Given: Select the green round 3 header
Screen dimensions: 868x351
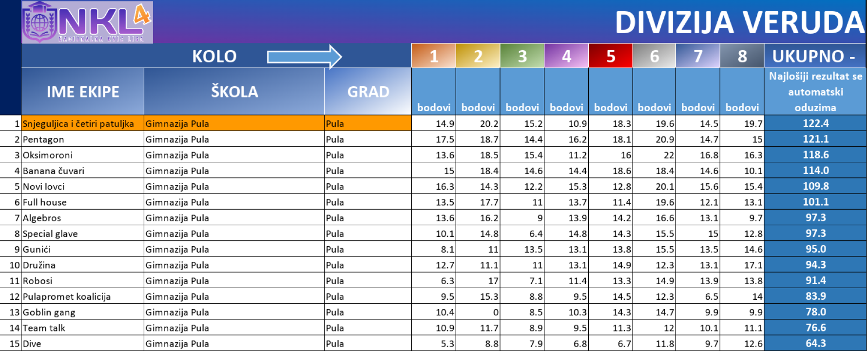Looking at the screenshot, I should 522,56.
